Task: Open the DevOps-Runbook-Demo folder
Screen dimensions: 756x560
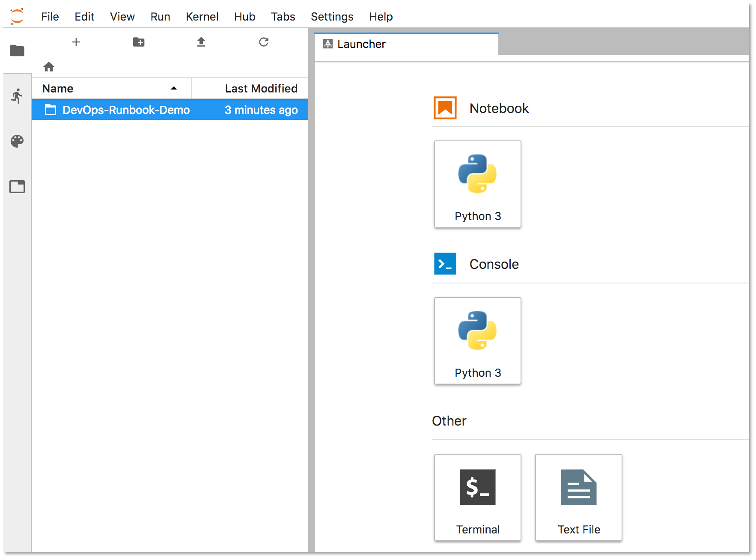Action: [x=126, y=110]
